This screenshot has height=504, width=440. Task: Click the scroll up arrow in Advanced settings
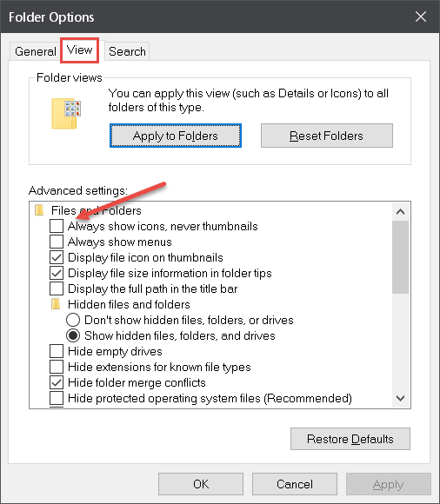pos(401,212)
